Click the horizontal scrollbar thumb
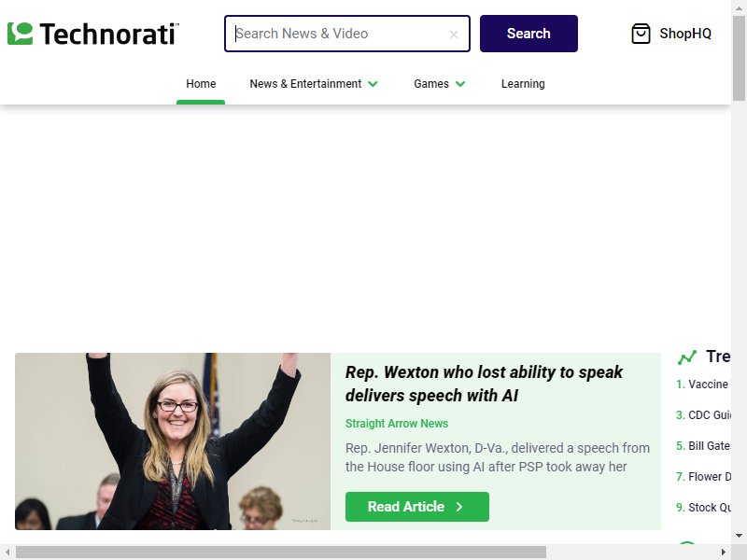The image size is (747, 560). tap(281, 552)
